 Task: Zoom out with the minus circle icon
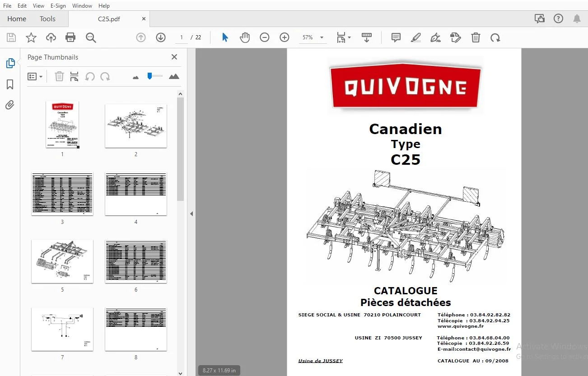(x=265, y=38)
